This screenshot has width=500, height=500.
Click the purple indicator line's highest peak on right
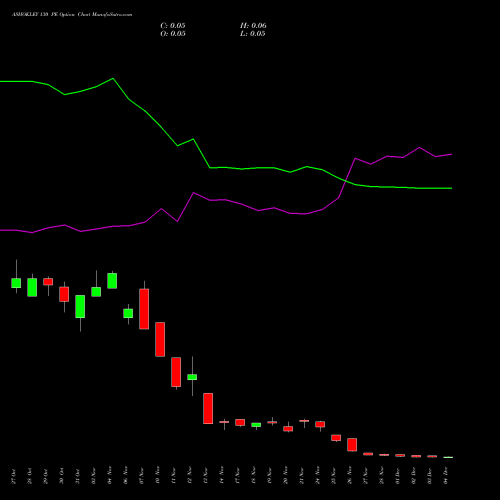pyautogui.click(x=419, y=147)
